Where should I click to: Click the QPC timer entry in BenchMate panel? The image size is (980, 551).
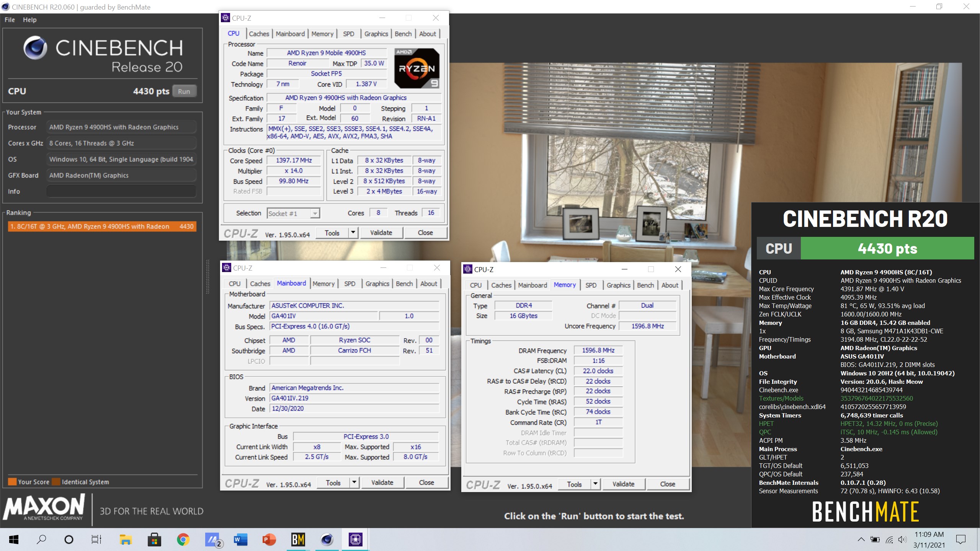coord(848,432)
